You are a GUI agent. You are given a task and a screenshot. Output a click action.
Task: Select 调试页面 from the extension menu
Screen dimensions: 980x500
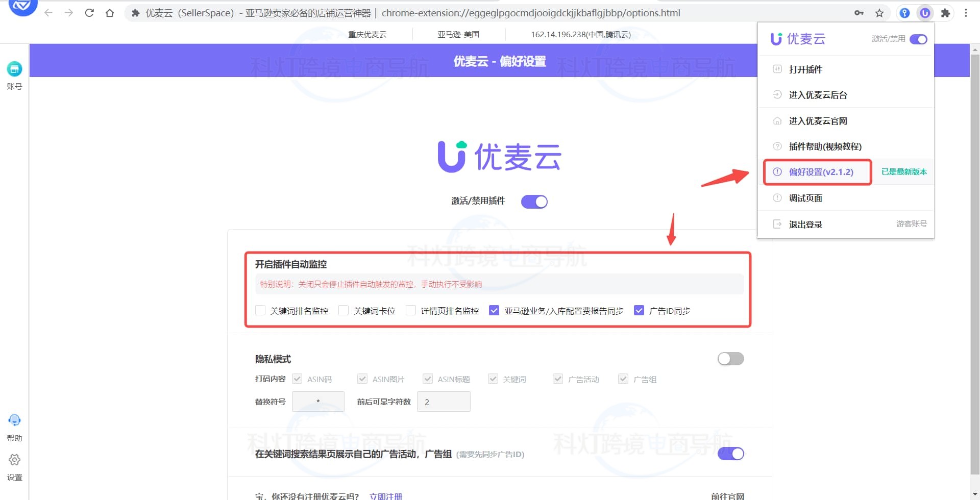(805, 198)
